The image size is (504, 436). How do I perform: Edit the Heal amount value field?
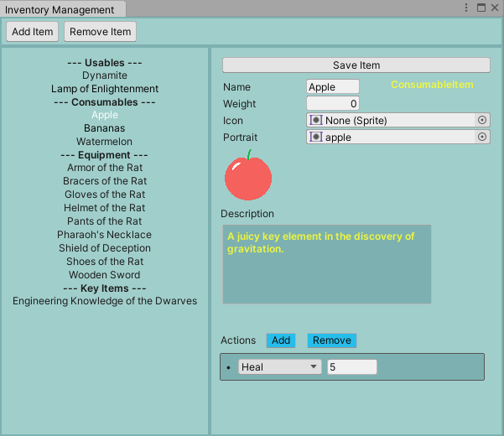coord(351,366)
